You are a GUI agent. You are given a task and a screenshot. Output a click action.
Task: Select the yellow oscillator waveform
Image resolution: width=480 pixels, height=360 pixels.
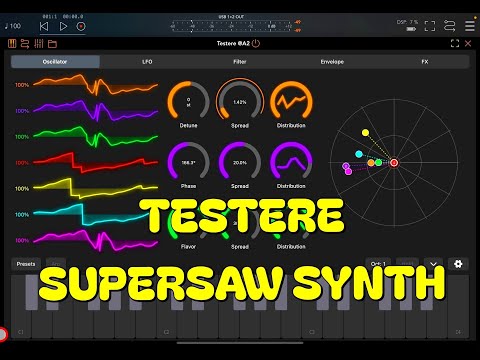click(95, 188)
